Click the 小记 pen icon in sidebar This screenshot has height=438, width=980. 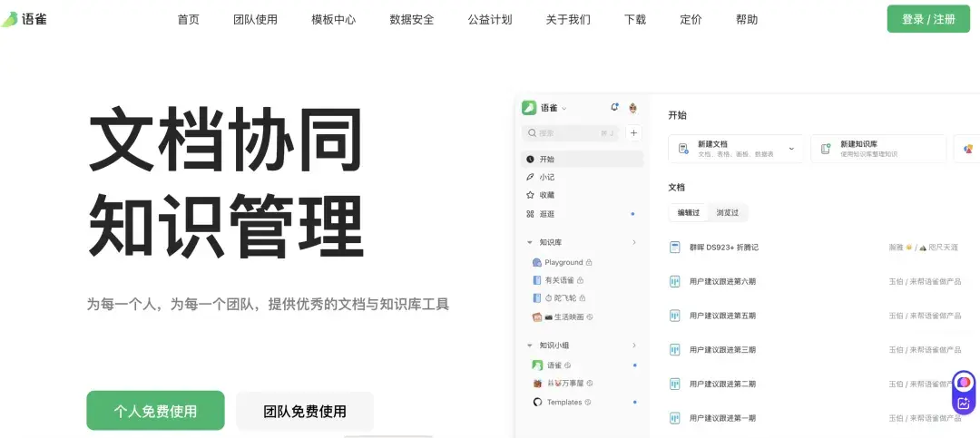(530, 177)
